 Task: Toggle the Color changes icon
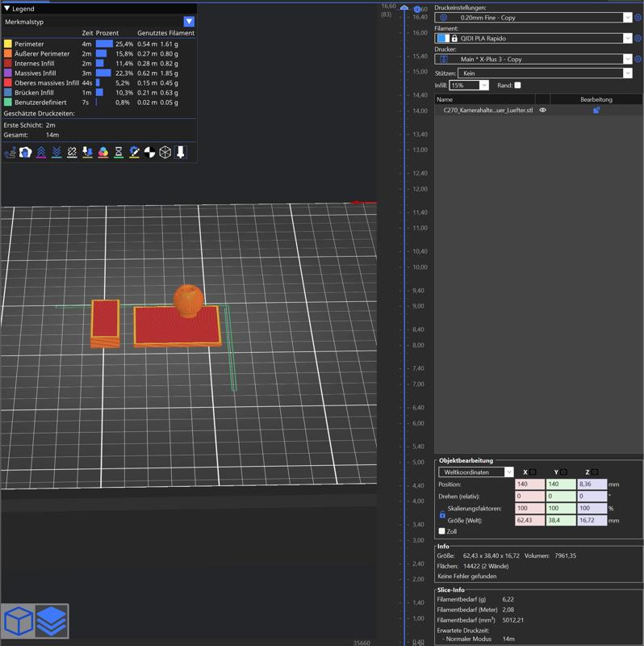click(103, 152)
